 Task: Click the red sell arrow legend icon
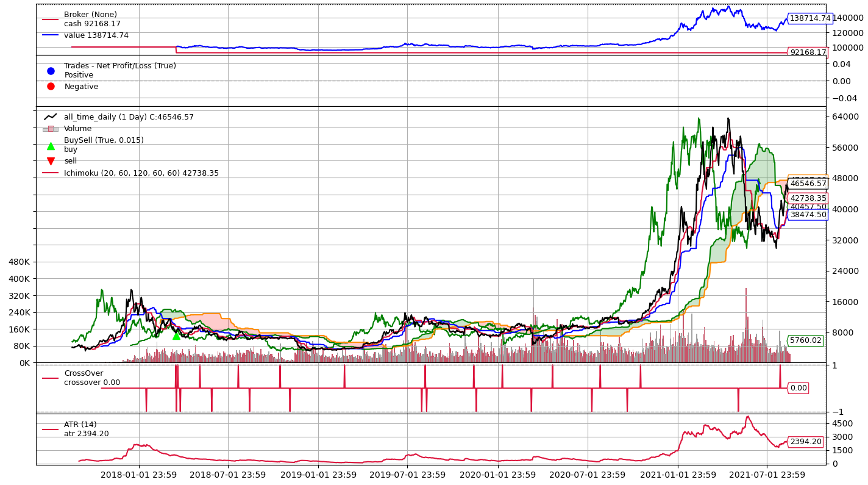coord(51,161)
